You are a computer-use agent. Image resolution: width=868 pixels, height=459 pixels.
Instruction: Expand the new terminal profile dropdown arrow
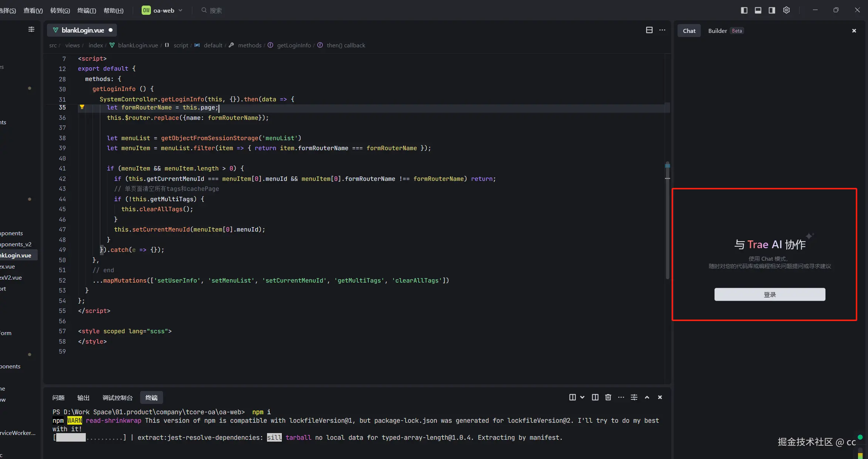pyautogui.click(x=582, y=397)
